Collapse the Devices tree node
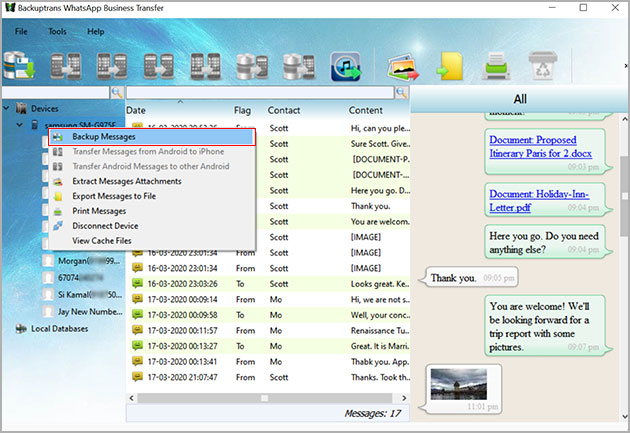This screenshot has height=433, width=630. (9, 108)
